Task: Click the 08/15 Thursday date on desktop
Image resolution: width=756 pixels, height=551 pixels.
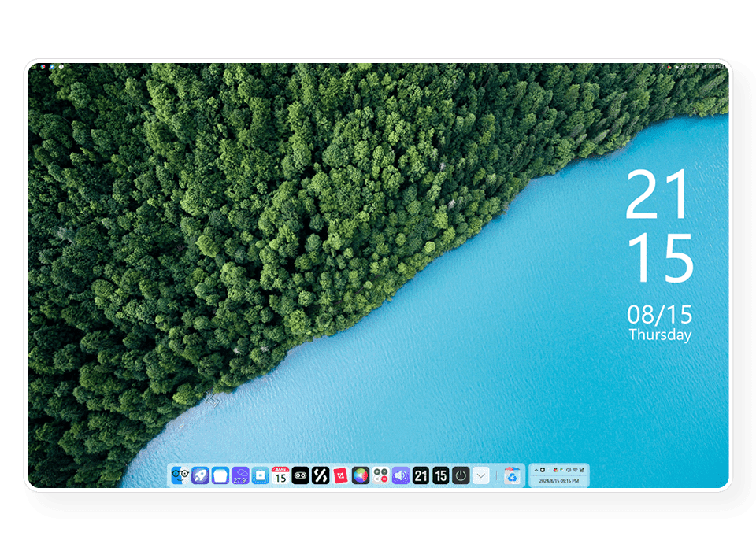Action: [660, 324]
